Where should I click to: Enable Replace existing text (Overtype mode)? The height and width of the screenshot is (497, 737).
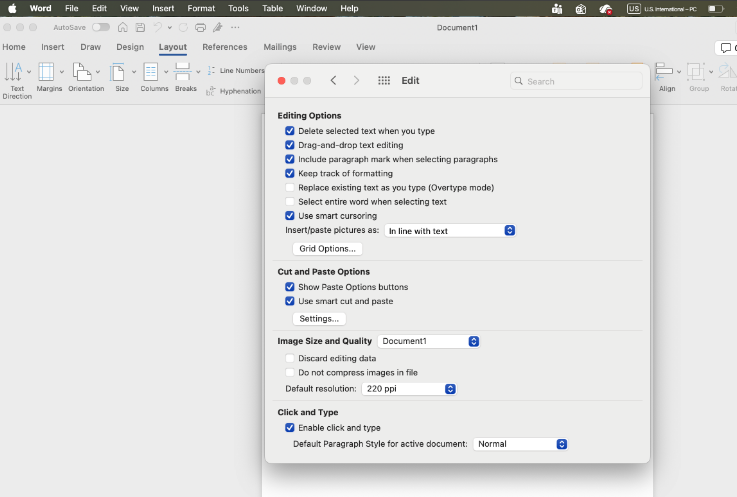(290, 187)
